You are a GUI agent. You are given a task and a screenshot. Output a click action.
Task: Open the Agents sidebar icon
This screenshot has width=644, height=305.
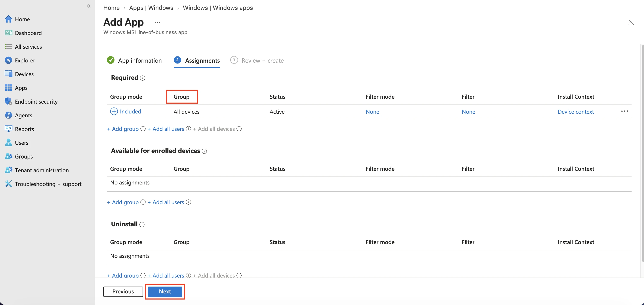pos(9,115)
